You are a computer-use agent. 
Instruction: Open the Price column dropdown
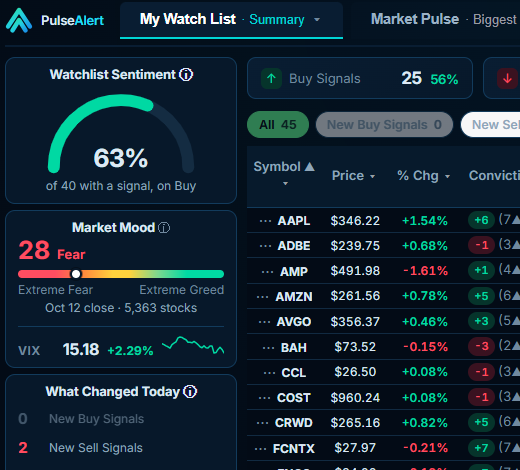(x=373, y=176)
